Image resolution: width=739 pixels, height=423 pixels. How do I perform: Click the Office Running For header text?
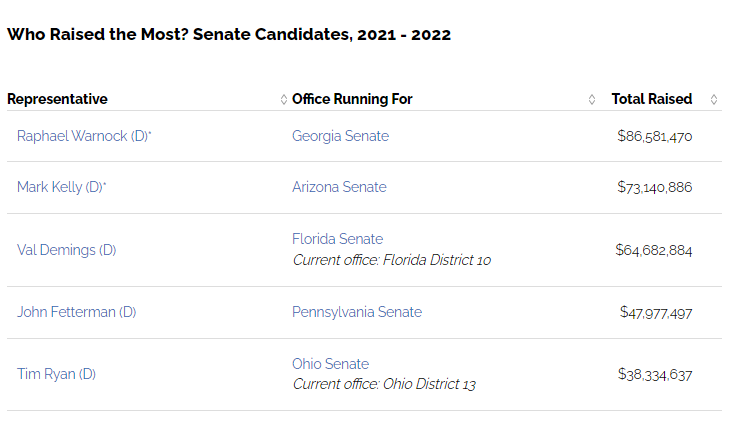352,99
